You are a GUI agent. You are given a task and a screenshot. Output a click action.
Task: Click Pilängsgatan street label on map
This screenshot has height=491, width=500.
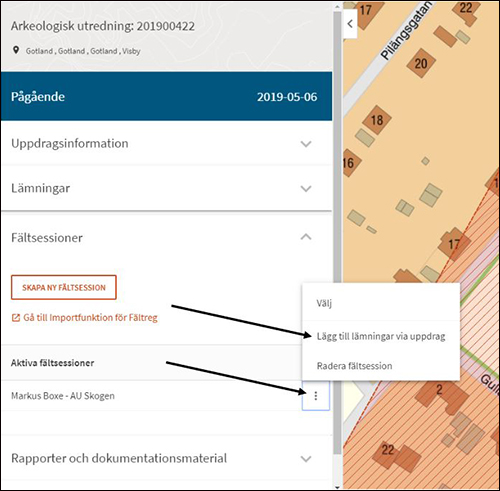406,31
